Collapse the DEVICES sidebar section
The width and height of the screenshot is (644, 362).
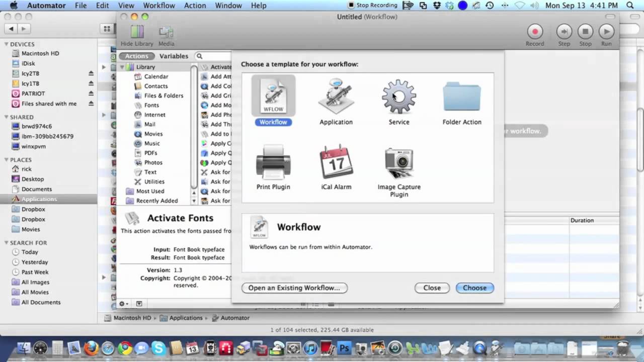(7, 44)
